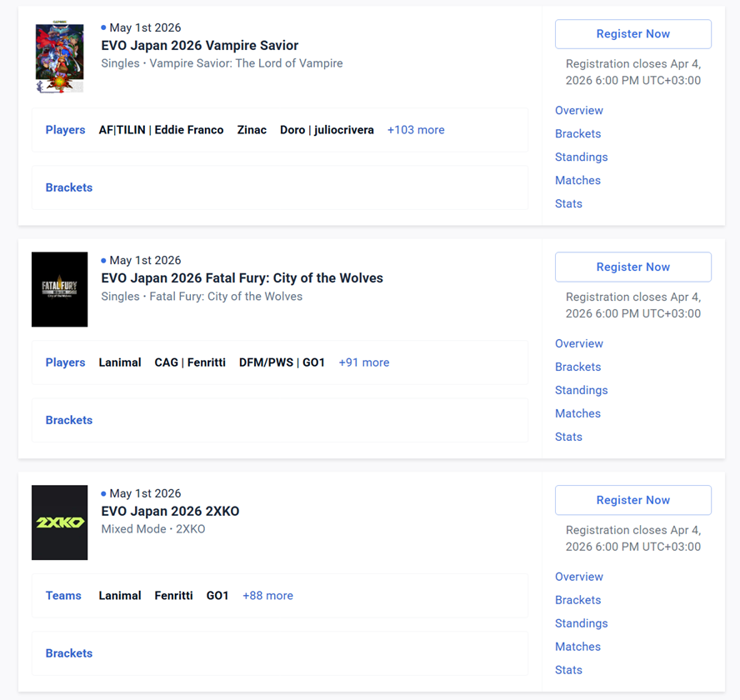The height and width of the screenshot is (700, 740).
Task: Open Fatal Fury Standings link
Action: pyautogui.click(x=582, y=390)
